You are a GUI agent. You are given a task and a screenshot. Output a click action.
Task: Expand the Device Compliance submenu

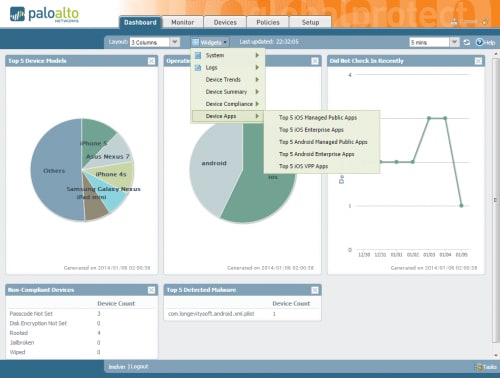[228, 104]
